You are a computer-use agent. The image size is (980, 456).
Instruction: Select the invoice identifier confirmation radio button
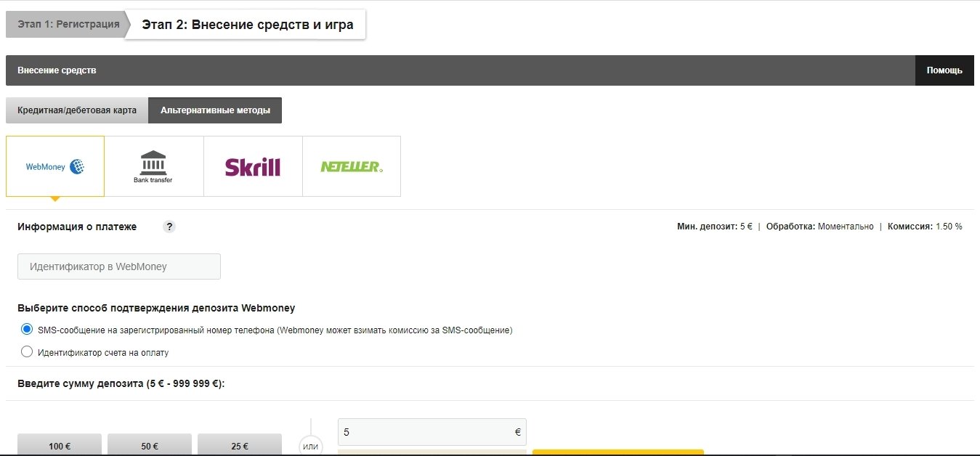[x=27, y=352]
